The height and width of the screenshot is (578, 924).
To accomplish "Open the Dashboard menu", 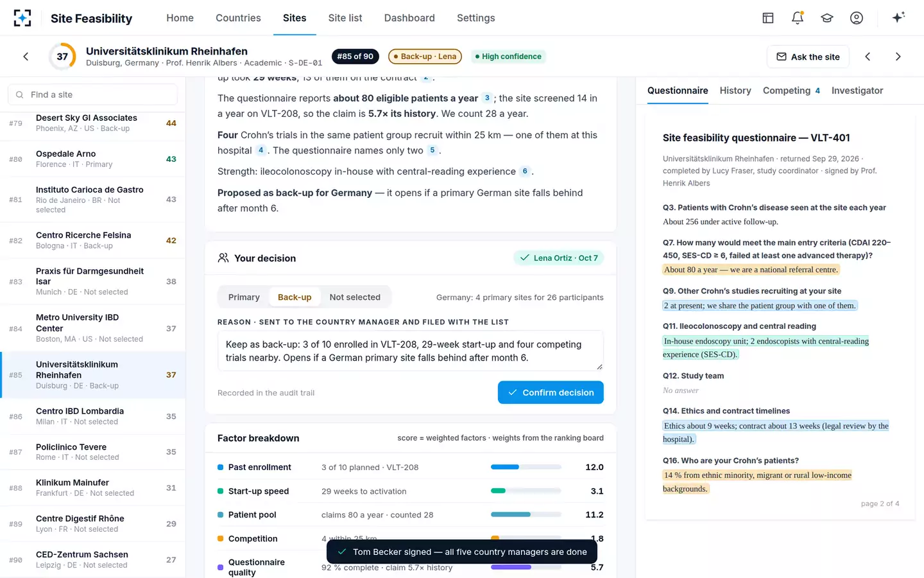I will pyautogui.click(x=409, y=18).
